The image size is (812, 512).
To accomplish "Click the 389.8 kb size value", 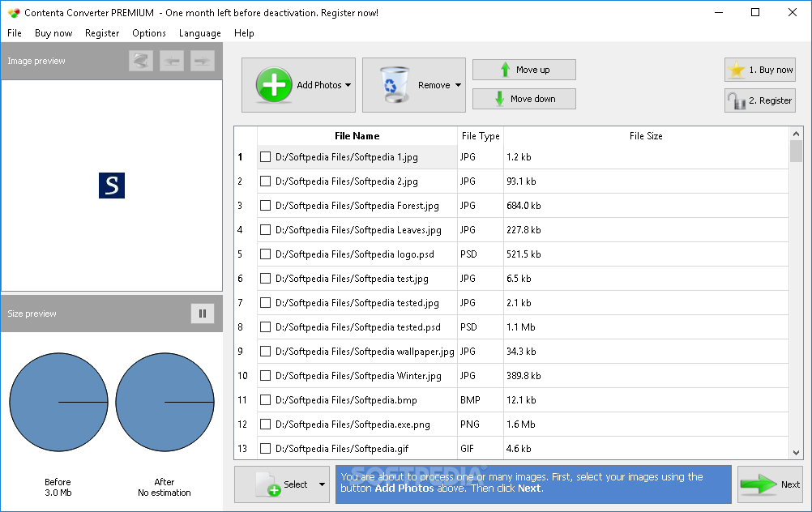I will point(524,376).
